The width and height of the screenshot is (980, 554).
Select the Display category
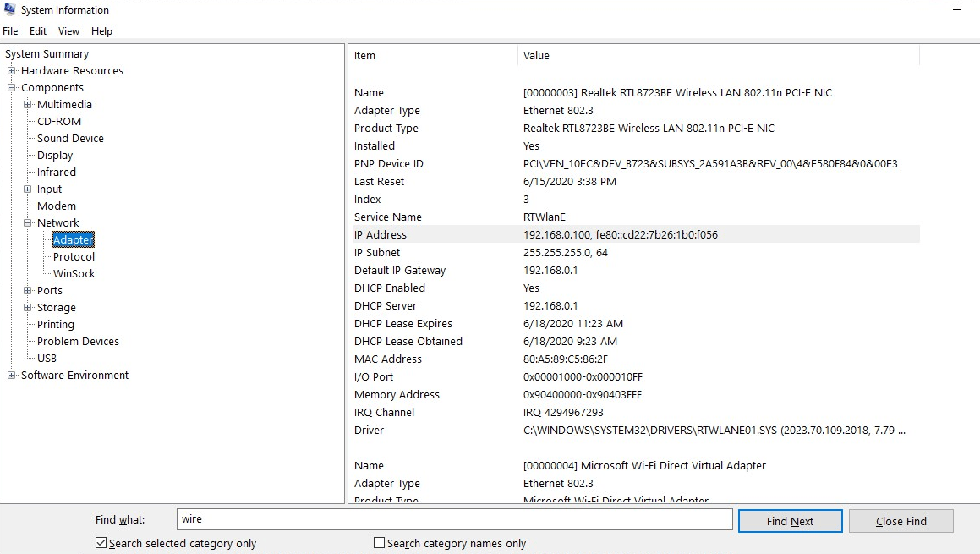point(55,155)
